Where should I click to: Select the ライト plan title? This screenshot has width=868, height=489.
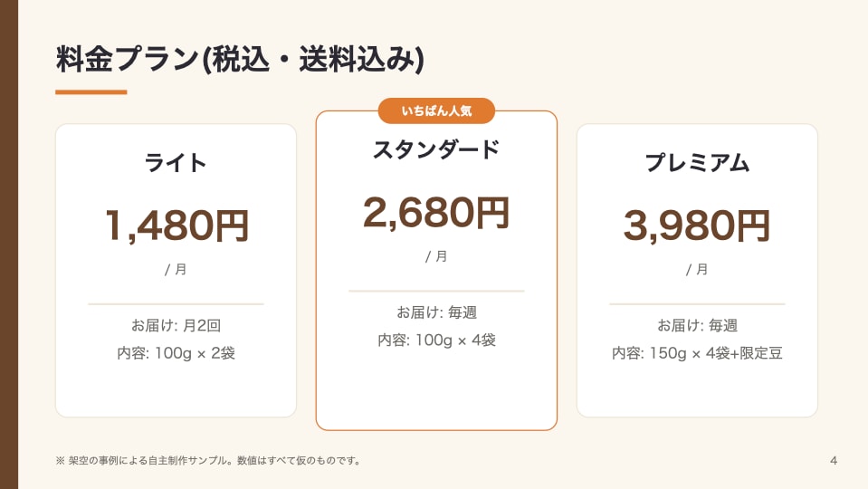(176, 163)
